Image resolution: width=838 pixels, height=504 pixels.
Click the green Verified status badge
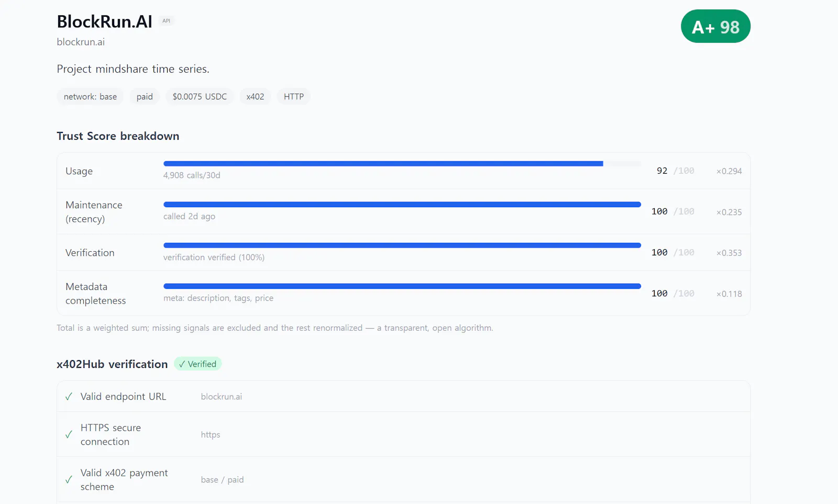197,364
